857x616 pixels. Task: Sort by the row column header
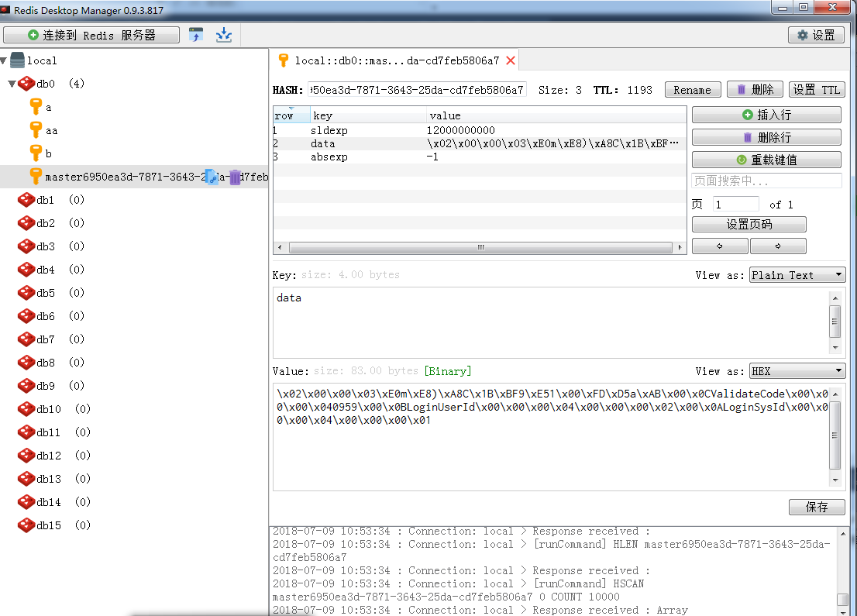291,115
